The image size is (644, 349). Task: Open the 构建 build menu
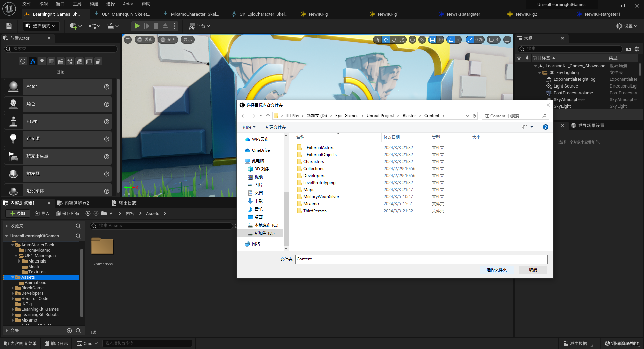(94, 4)
